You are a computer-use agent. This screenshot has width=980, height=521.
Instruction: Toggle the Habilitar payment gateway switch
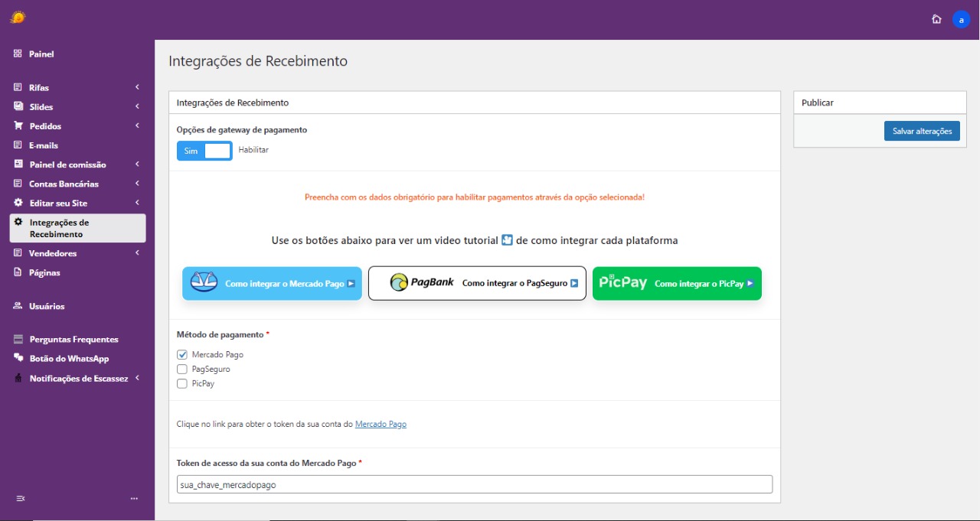coord(204,151)
